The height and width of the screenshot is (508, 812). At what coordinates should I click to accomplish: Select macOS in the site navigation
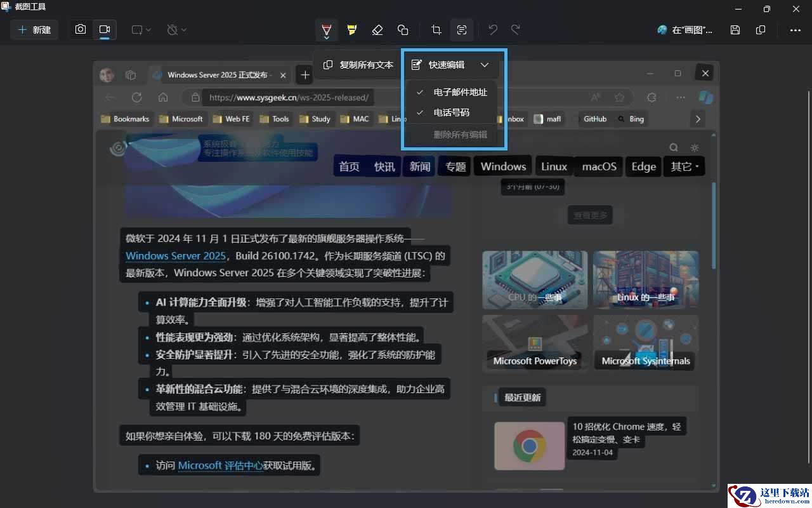(599, 166)
